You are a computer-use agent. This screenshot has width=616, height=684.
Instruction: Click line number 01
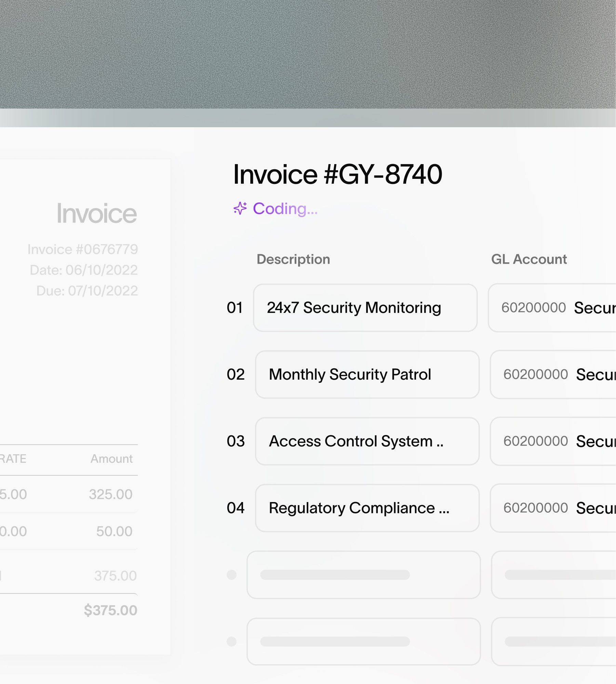235,307
